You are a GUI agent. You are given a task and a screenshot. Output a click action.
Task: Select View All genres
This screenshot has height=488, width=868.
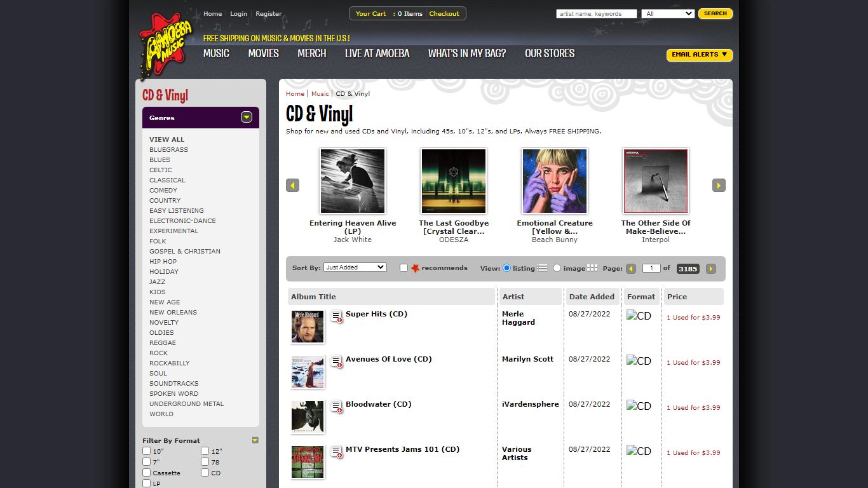click(167, 139)
